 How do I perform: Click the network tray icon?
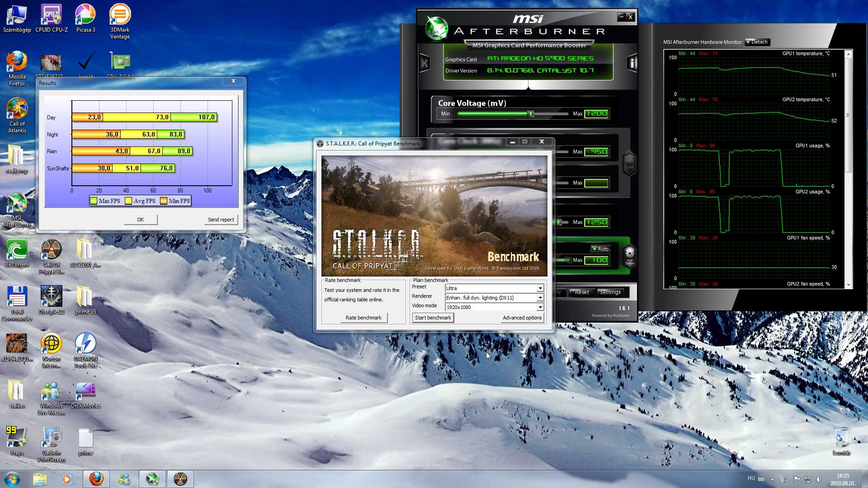[x=807, y=479]
